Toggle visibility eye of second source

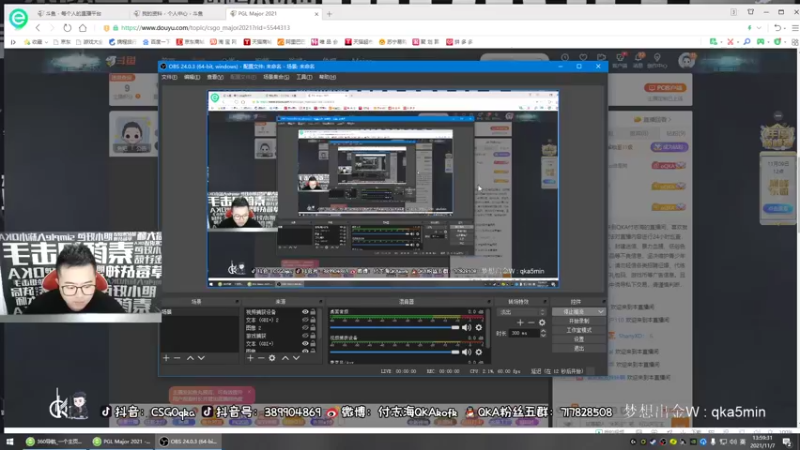[305, 320]
